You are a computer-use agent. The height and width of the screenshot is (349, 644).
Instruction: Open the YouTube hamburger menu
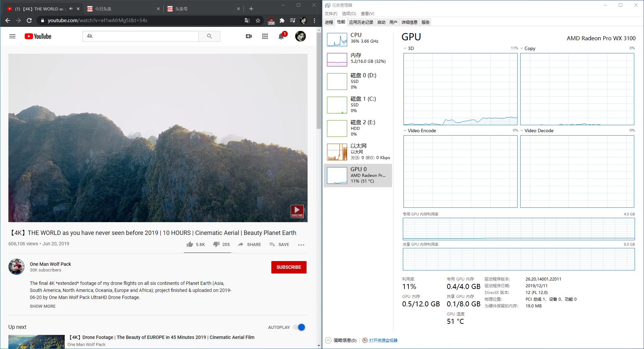[x=12, y=36]
